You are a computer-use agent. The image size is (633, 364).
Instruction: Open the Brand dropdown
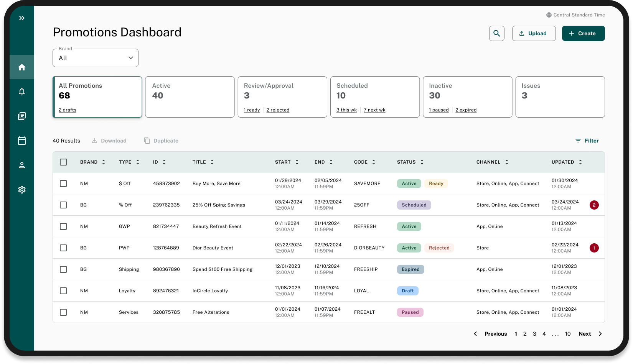click(x=96, y=58)
